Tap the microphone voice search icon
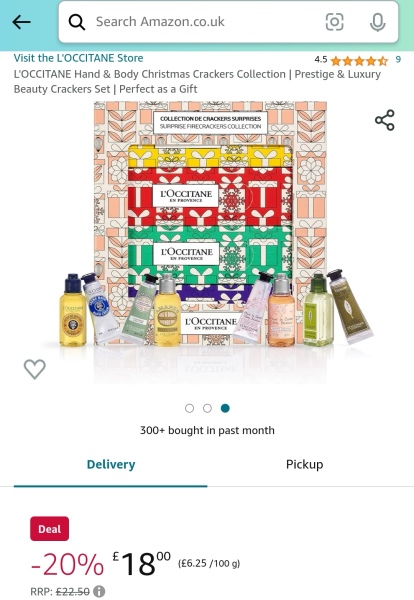Viewport: 414px width, 600px height. [x=377, y=22]
